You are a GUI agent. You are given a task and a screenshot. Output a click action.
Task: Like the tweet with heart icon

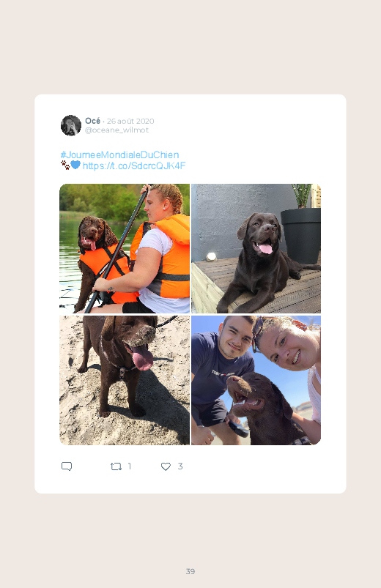(166, 466)
